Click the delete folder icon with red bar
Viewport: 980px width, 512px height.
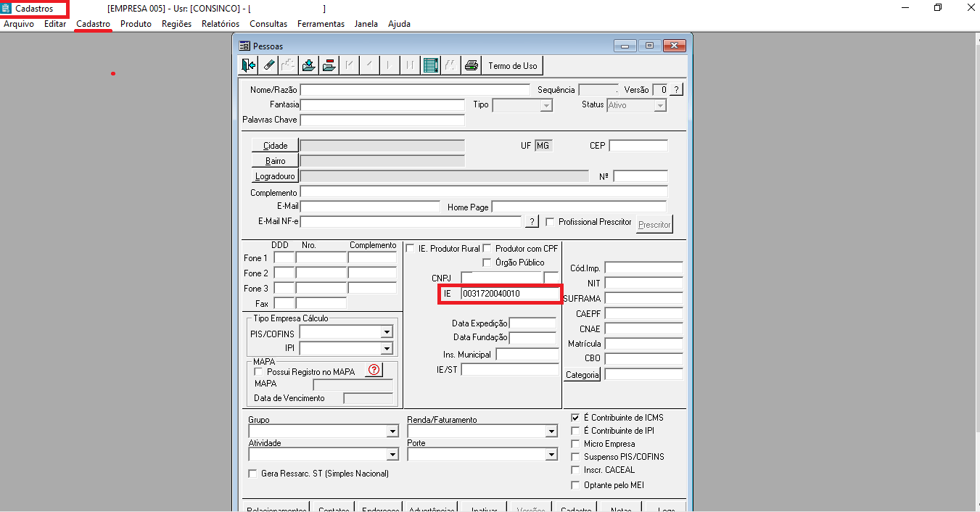329,65
